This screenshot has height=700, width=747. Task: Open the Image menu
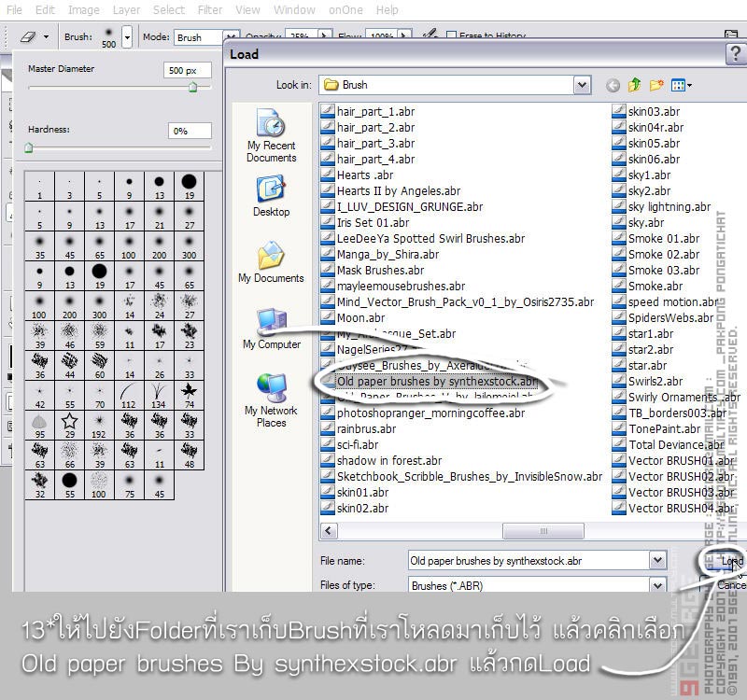pos(84,9)
